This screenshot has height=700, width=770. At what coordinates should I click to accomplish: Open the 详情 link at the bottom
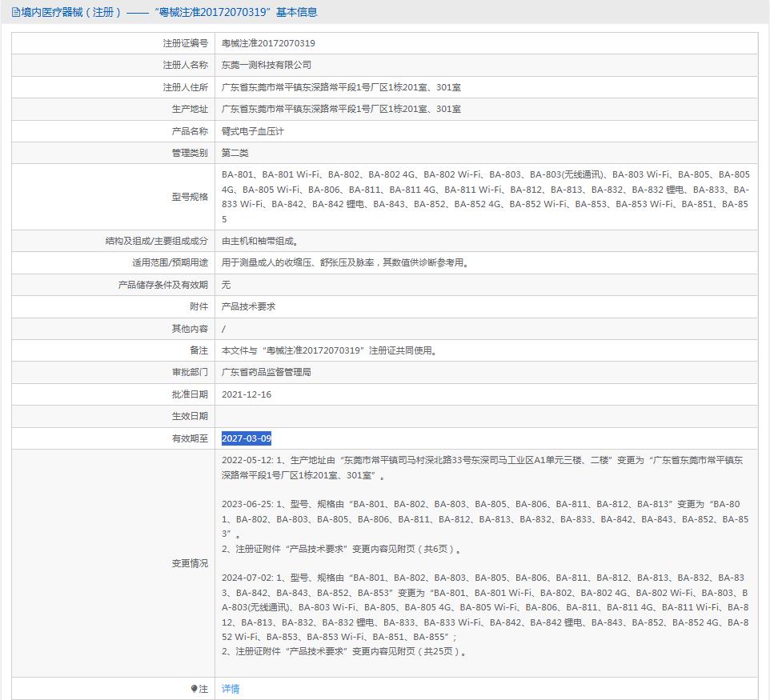(231, 689)
